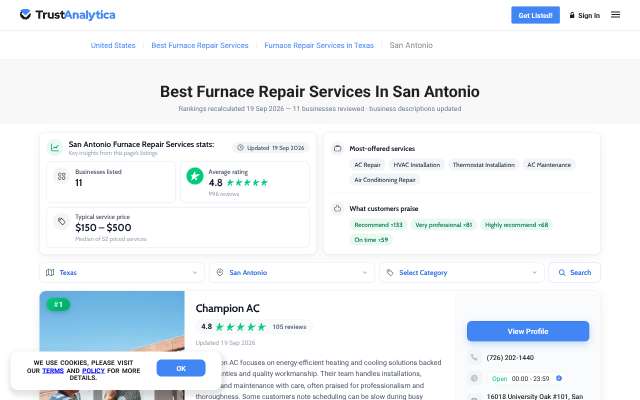
Task: Click the Recommend praise tag
Action: click(378, 225)
